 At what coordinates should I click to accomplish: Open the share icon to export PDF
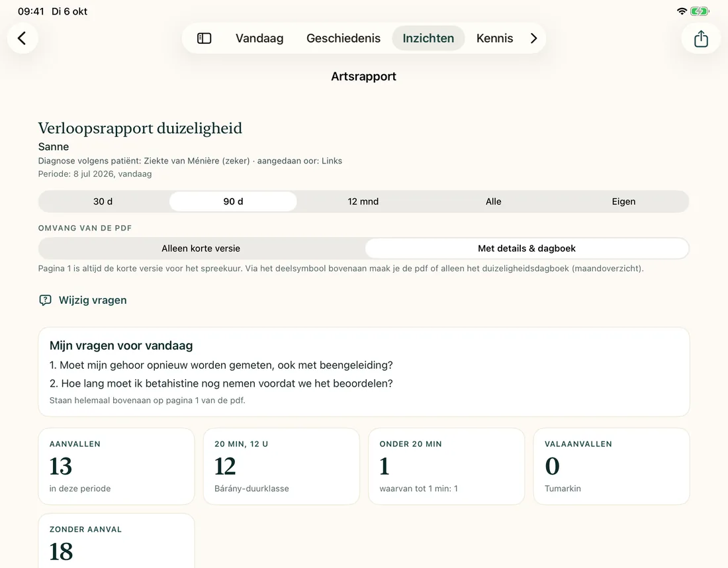coord(701,38)
